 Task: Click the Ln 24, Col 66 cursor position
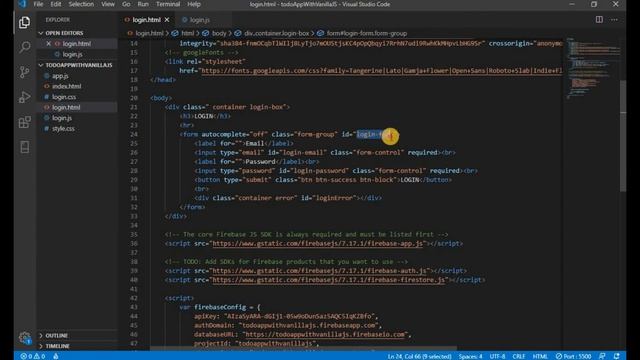[419, 356]
